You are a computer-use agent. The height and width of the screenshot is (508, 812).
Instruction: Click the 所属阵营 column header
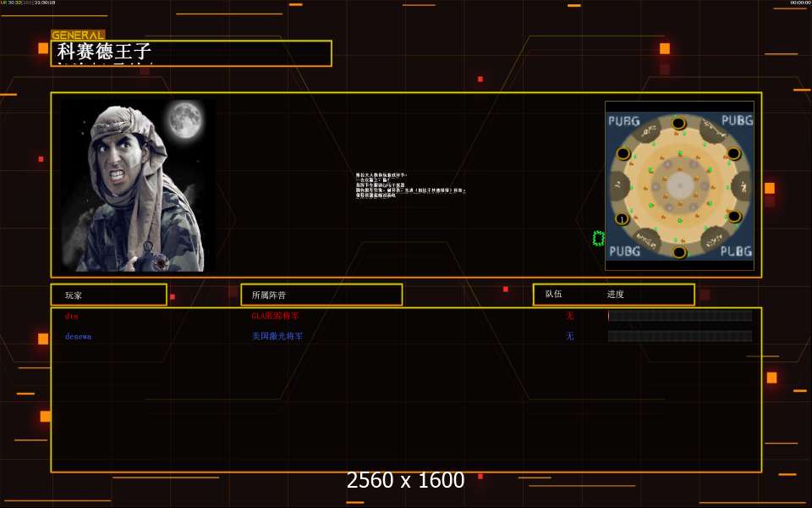[x=321, y=295]
